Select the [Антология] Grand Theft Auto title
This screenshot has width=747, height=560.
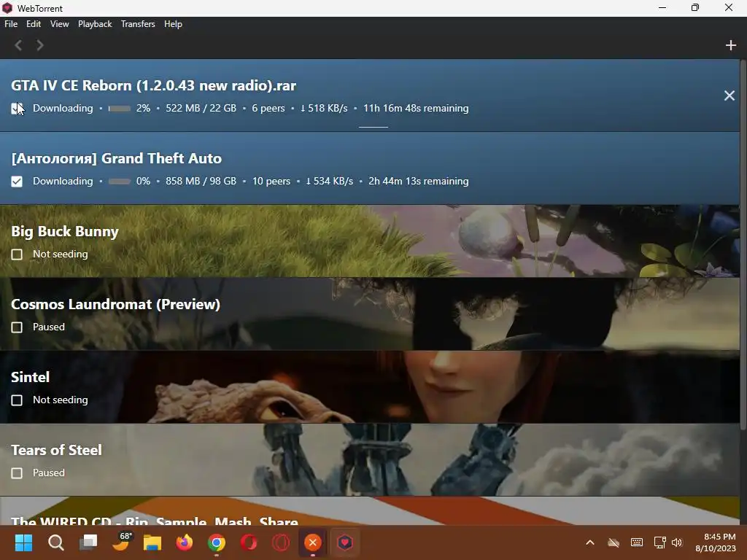[116, 158]
